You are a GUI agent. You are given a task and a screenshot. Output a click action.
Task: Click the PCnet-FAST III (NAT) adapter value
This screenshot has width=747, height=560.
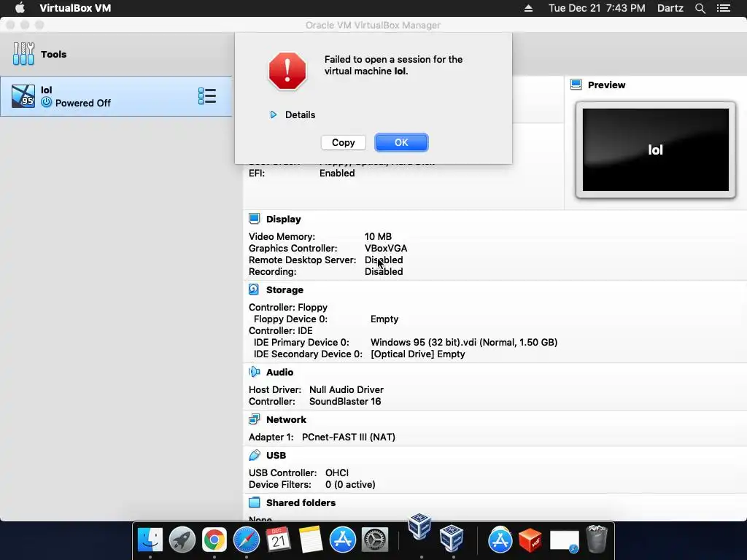348,437
